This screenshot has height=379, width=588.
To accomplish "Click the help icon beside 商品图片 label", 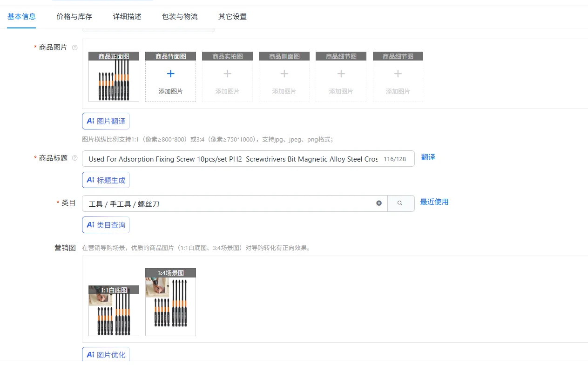I will 74,47.
